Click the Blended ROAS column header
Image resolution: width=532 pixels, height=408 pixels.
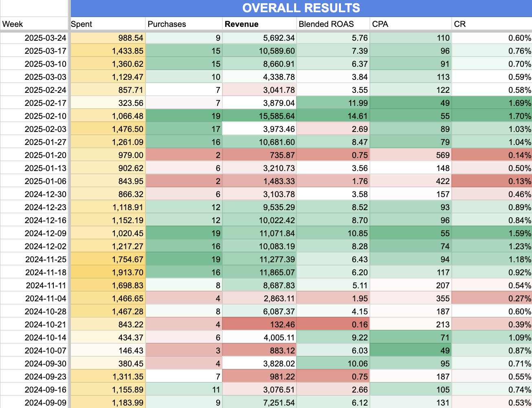coord(333,24)
